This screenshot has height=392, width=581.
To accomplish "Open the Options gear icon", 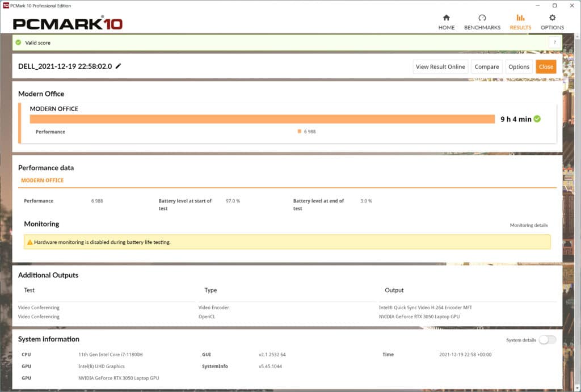I will coord(552,18).
